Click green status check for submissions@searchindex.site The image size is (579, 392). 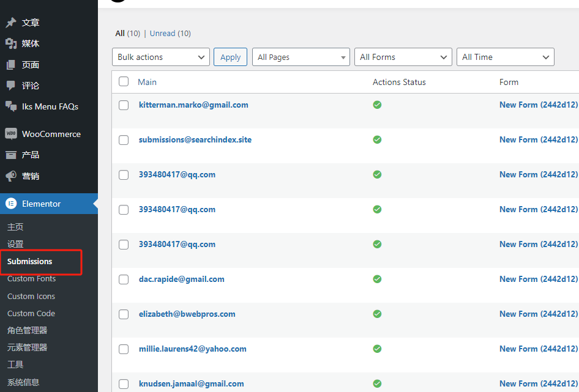click(x=377, y=139)
